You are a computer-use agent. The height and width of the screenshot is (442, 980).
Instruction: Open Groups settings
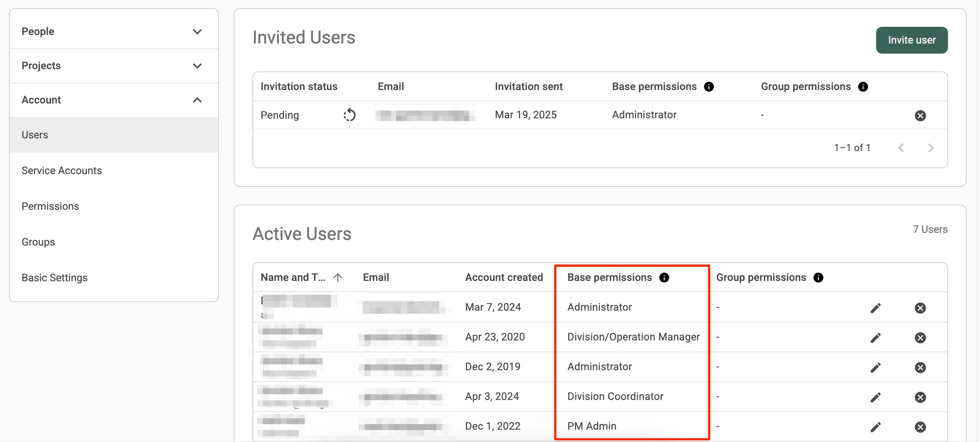tap(114, 242)
